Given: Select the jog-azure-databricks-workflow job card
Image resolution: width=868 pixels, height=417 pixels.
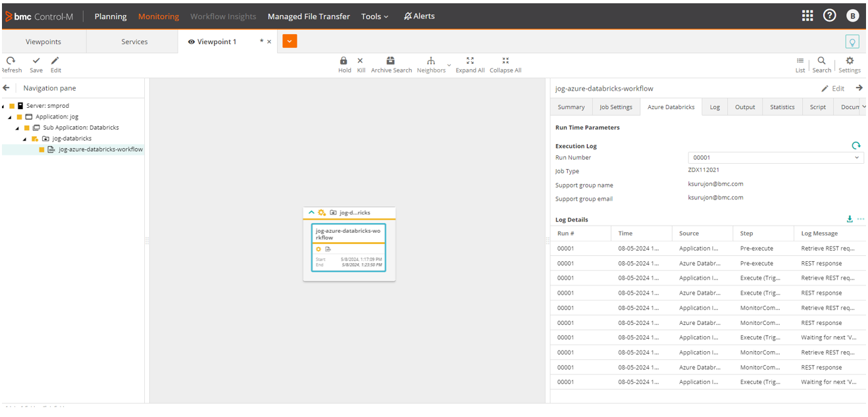Looking at the screenshot, I should tap(349, 247).
